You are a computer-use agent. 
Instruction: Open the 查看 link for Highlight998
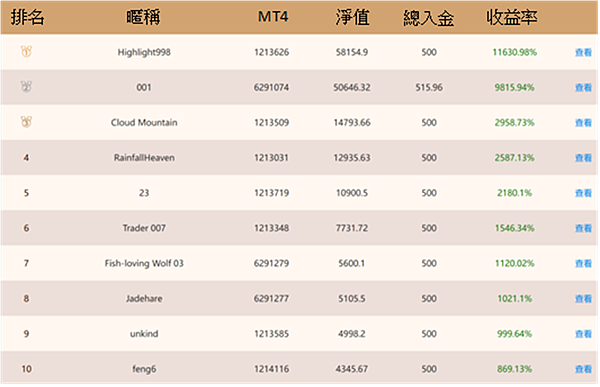583,52
